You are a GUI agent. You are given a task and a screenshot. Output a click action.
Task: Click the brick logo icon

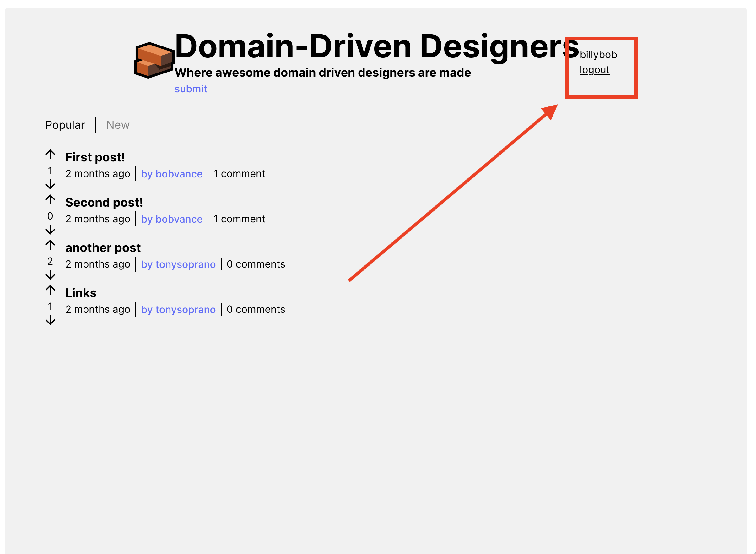[154, 60]
